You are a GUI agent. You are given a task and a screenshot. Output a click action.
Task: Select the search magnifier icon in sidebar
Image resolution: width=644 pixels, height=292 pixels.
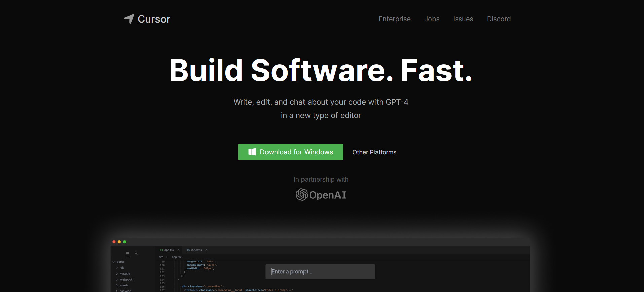(x=136, y=253)
